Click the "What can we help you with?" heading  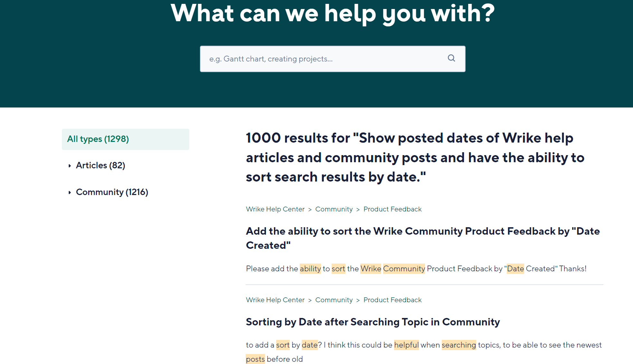(332, 14)
